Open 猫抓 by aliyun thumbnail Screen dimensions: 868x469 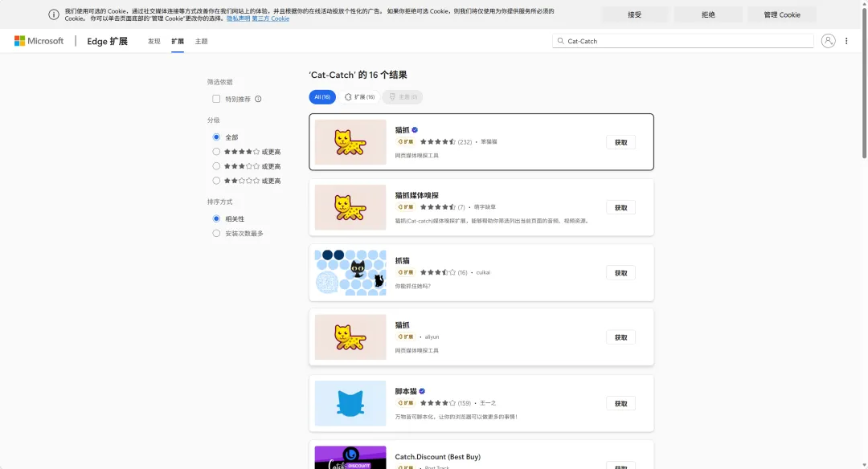tap(350, 337)
